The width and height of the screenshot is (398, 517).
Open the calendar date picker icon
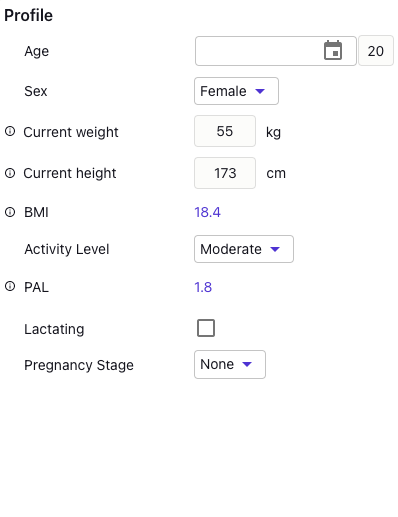[x=333, y=51]
